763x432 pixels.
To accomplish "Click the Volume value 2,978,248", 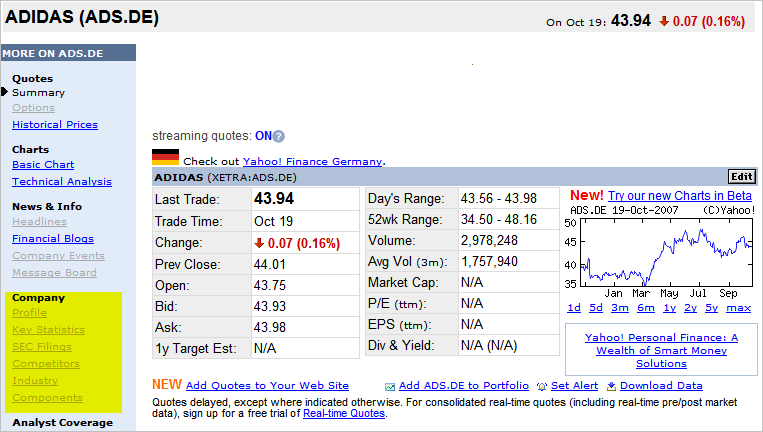I will [x=489, y=240].
